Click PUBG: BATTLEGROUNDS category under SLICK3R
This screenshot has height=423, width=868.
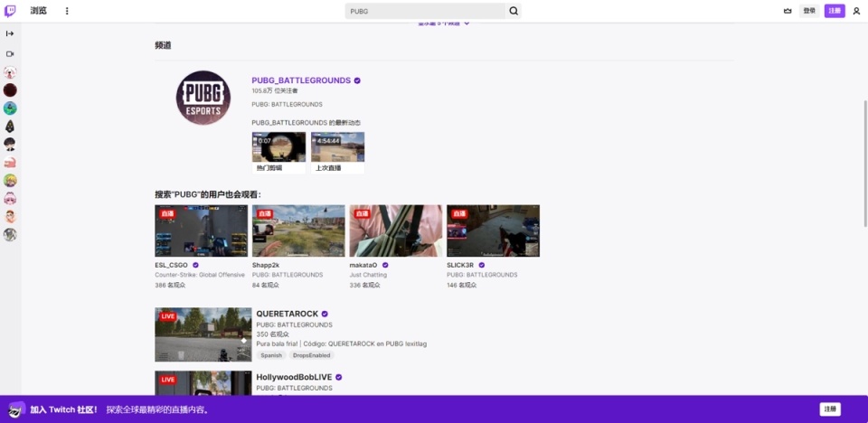482,275
